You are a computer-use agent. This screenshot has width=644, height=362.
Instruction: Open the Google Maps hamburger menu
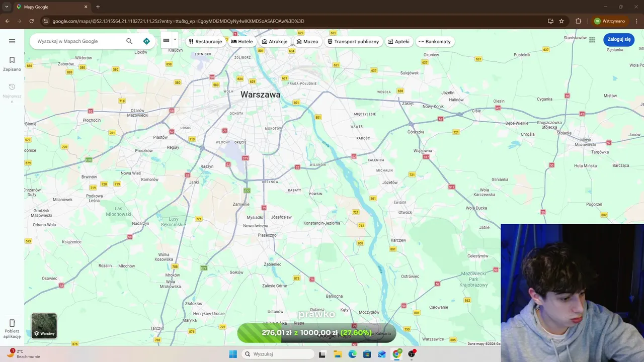(12, 41)
